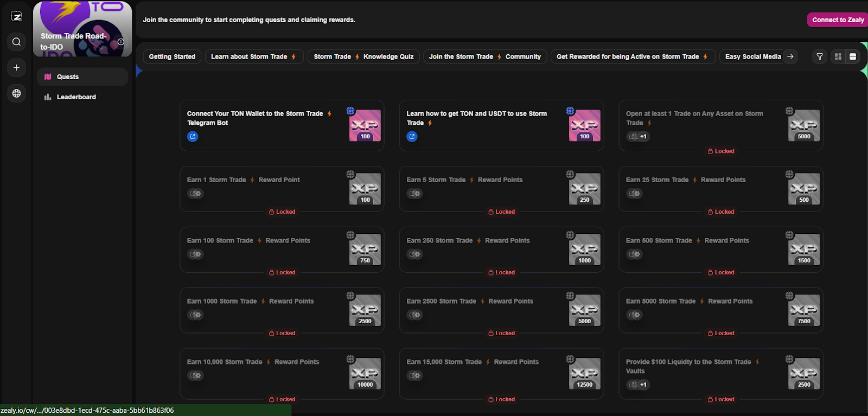Click XP 10000 badge on Earn 10,000 quest
Screen dimensions: 868x416
tap(365, 374)
